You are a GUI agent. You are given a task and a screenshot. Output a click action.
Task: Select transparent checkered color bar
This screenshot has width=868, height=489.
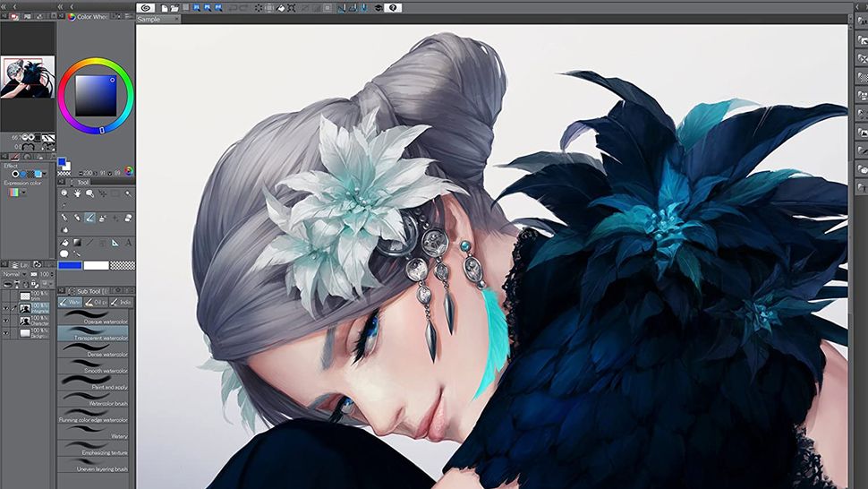123,265
